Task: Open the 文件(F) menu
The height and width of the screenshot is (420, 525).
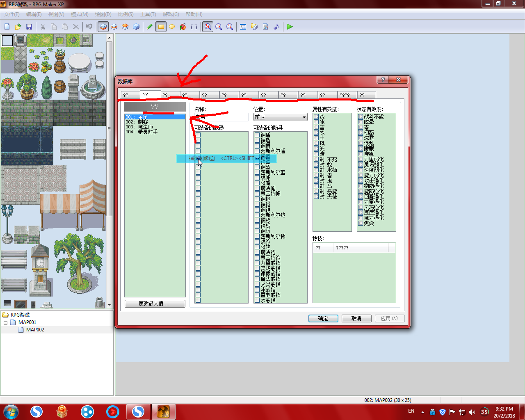Action: tap(12, 14)
